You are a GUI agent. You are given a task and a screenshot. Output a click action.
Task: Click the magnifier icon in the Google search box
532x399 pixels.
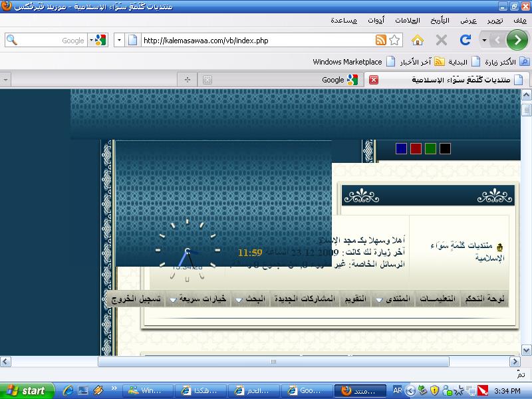11,40
